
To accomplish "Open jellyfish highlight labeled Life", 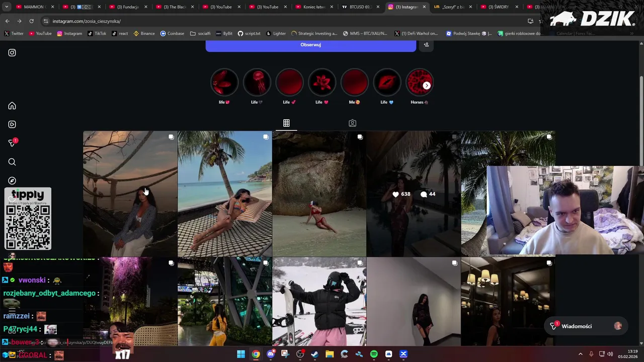I will point(257,86).
